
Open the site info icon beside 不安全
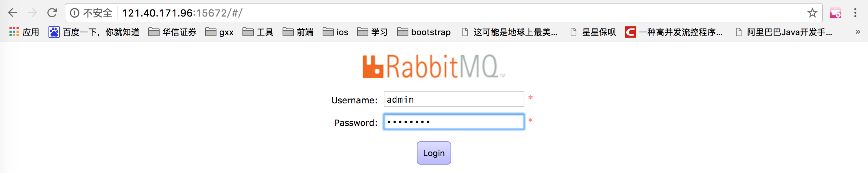click(x=75, y=13)
